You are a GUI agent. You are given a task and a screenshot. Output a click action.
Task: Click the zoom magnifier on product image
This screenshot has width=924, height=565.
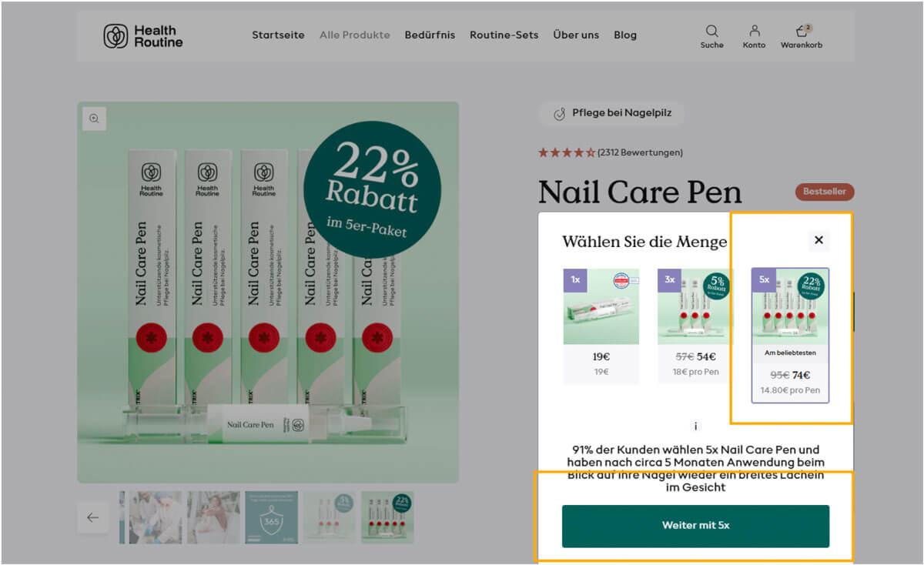pos(94,119)
